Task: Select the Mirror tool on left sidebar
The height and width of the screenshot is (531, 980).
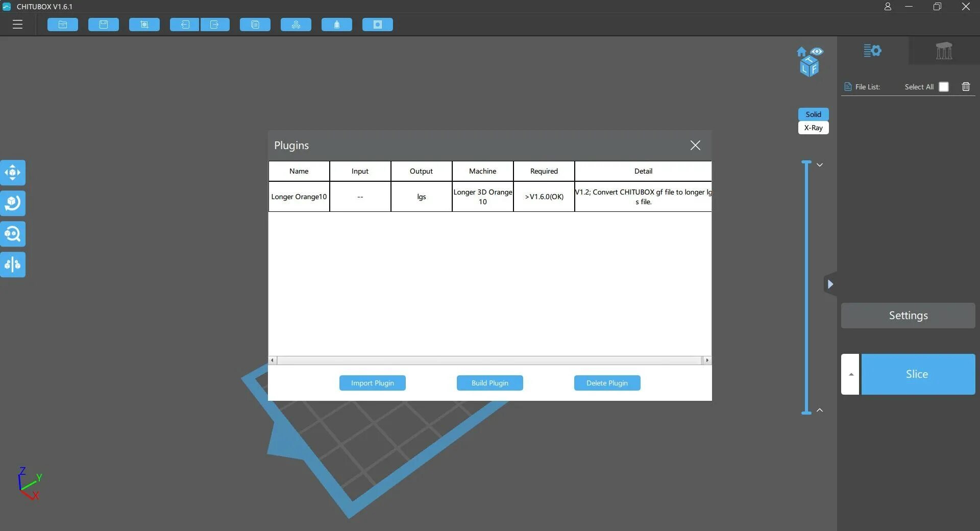Action: coord(13,264)
